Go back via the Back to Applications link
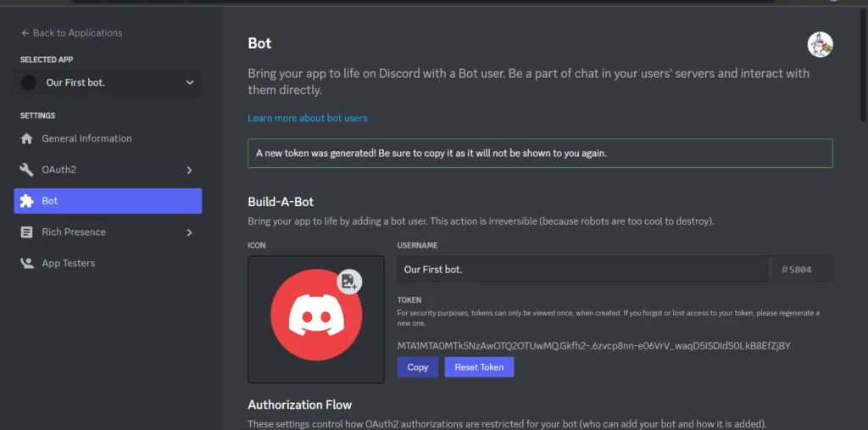This screenshot has width=868, height=430. click(72, 33)
